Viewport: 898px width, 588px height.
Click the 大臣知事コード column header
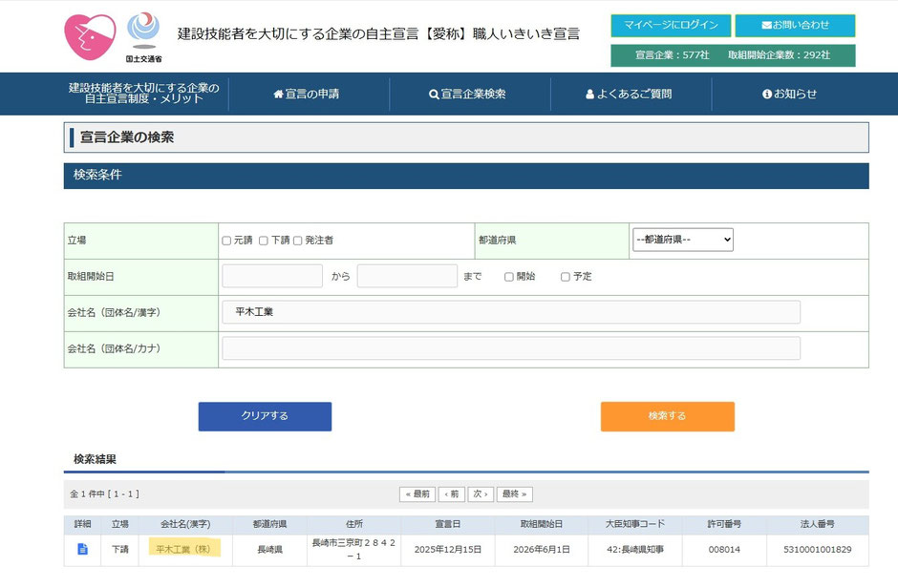(635, 524)
